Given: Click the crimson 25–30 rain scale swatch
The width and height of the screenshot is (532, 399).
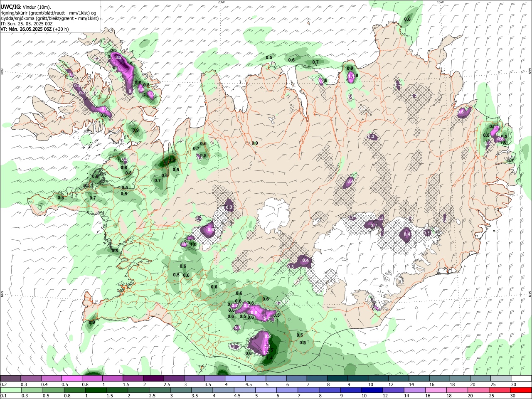Looking at the screenshot, I should (499, 390).
